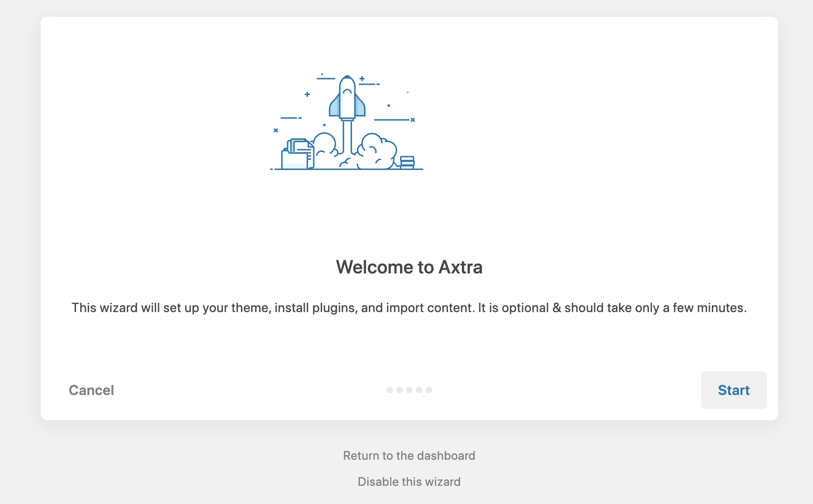Select the first progress dot
Screen dimensions: 813x504
click(389, 390)
